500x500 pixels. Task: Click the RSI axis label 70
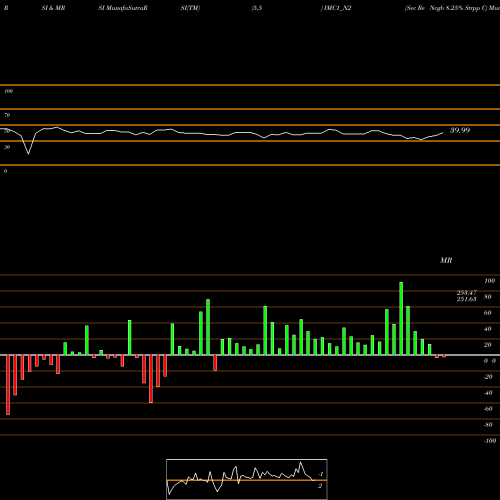click(x=7, y=115)
